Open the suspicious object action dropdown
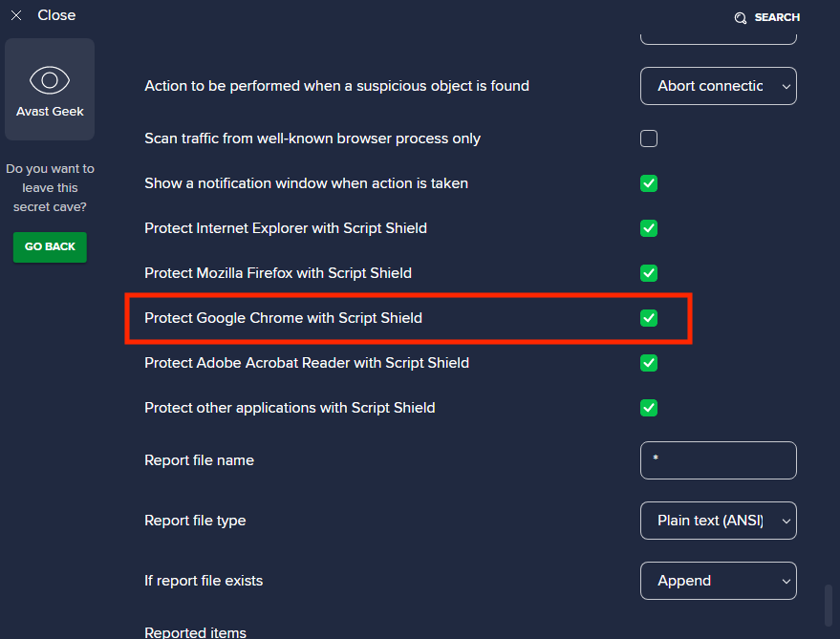The image size is (840, 639). click(718, 86)
